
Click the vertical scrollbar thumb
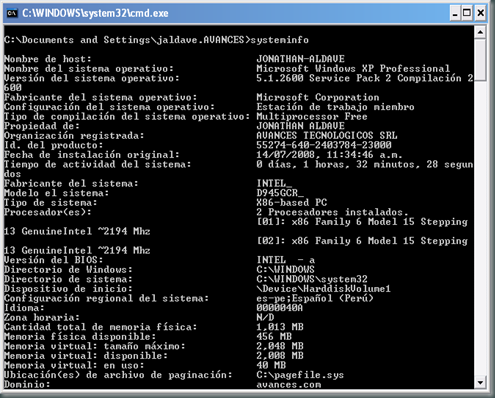pos(480,60)
